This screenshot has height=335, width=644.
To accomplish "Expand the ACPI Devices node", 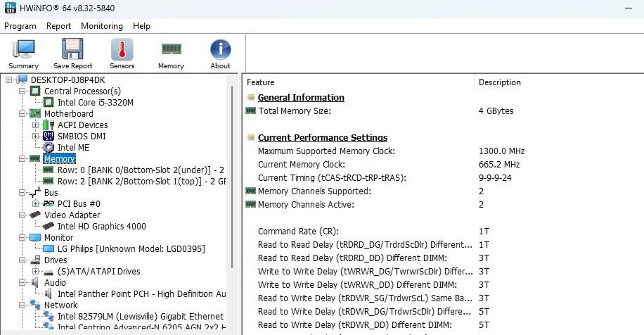I will [x=36, y=125].
